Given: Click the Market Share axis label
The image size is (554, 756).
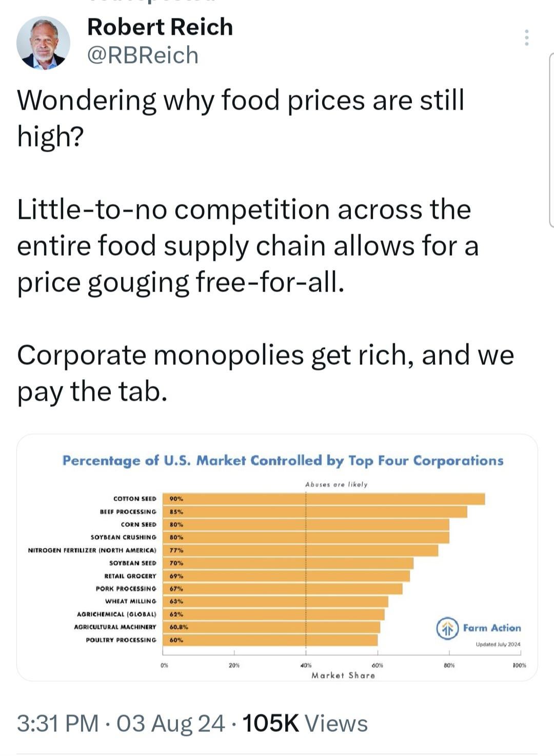Looking at the screenshot, I should [343, 676].
